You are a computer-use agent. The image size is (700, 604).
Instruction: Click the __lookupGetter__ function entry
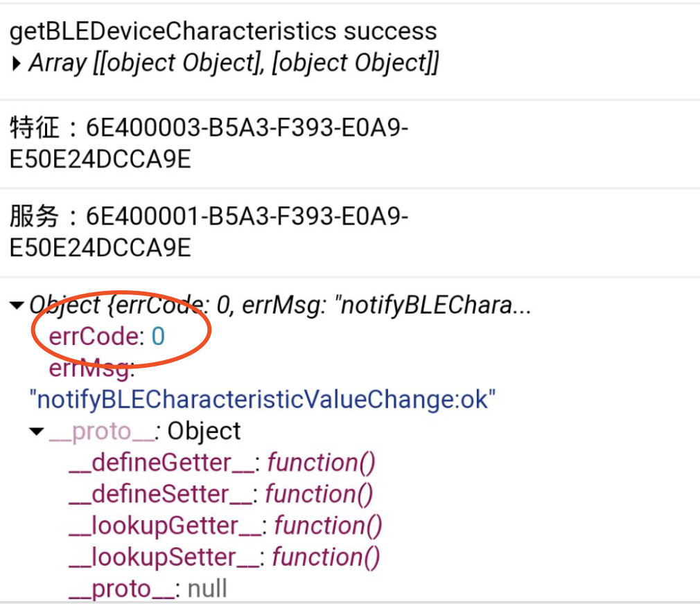(164, 526)
